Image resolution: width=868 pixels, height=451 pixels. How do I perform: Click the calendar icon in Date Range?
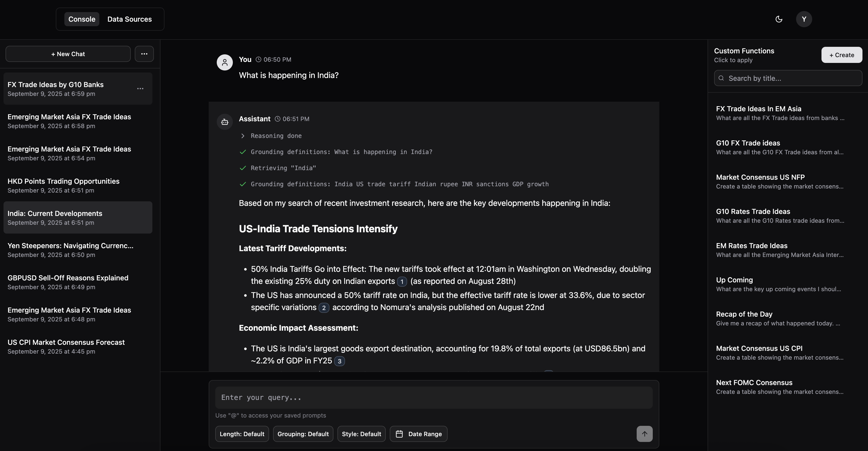(399, 434)
